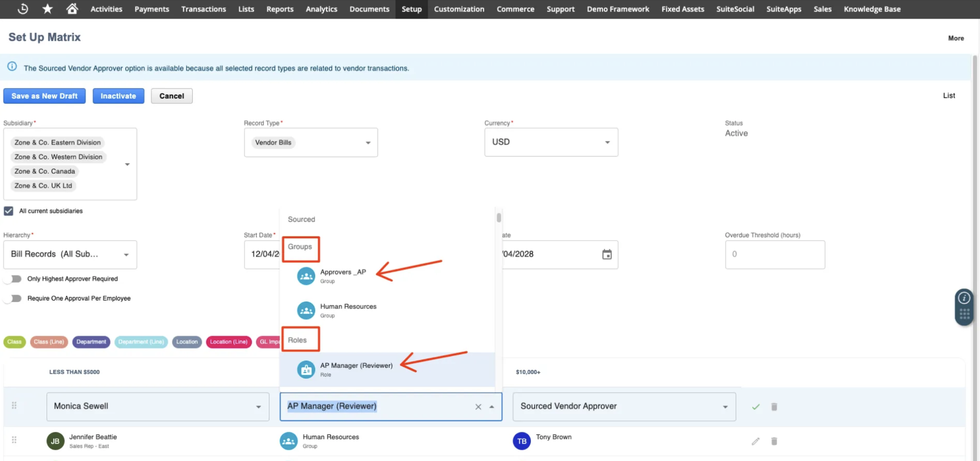This screenshot has width=980, height=461.
Task: Open the Customization menu
Action: [x=459, y=9]
